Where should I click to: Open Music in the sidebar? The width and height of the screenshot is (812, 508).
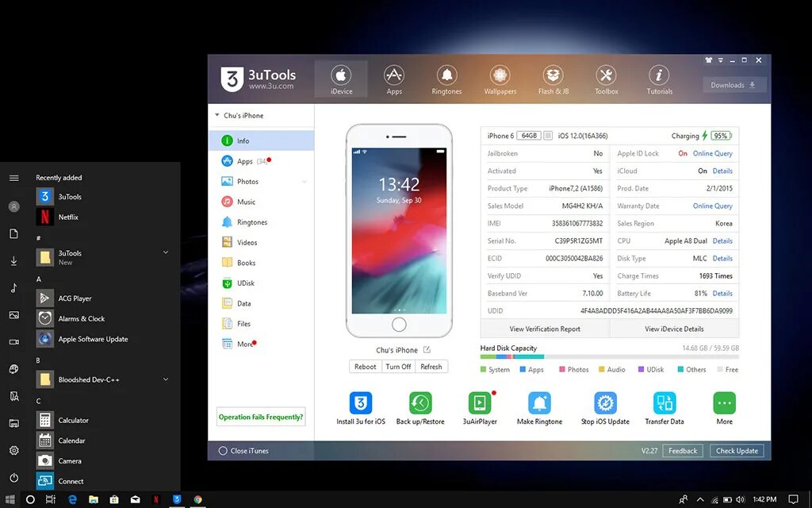[x=261, y=202]
